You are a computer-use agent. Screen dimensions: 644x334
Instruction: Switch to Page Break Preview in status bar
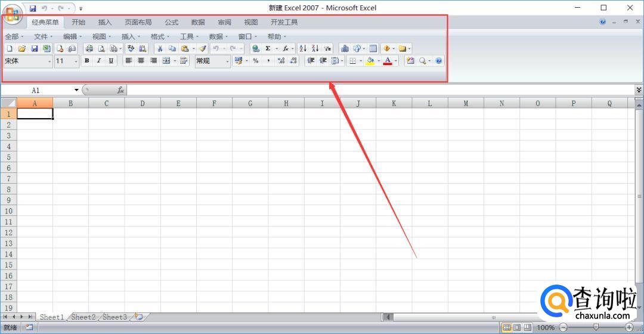coord(527,327)
